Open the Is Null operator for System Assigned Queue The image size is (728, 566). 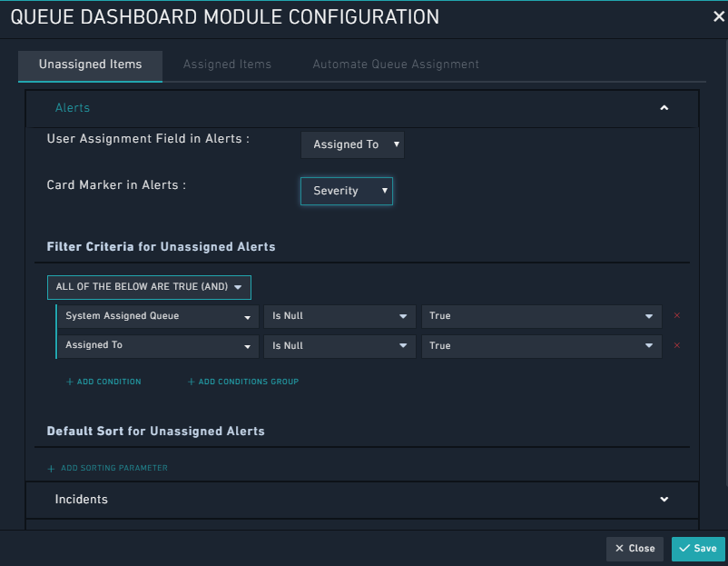pyautogui.click(x=339, y=316)
